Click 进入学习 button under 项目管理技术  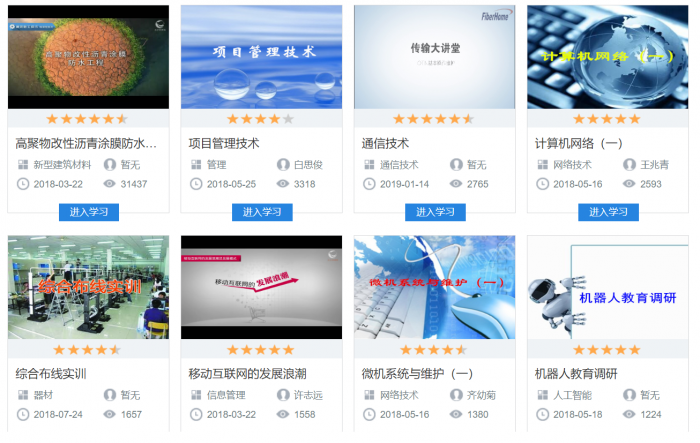[262, 212]
